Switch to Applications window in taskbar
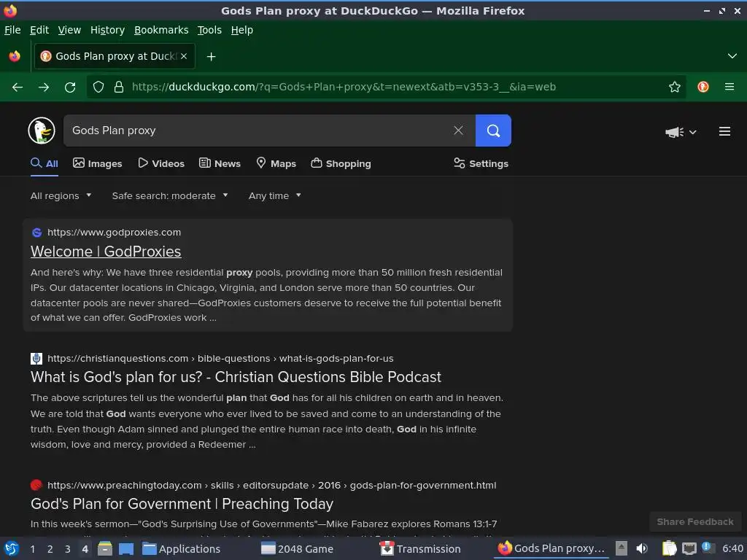Viewport: 747px width, 560px height. (182, 549)
